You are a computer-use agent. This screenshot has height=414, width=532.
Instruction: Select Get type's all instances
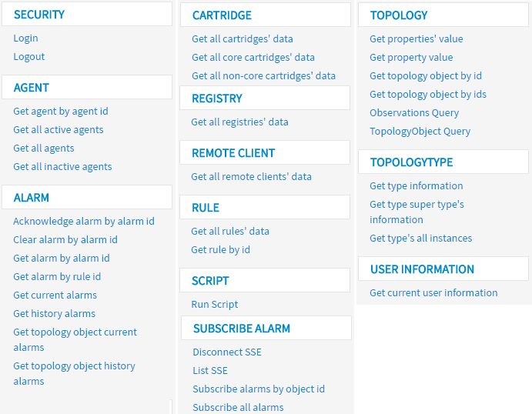click(420, 239)
